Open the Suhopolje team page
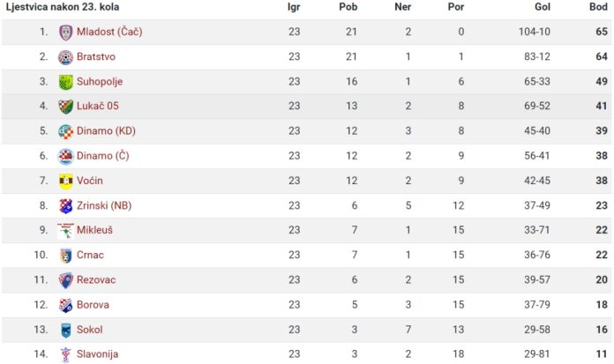This screenshot has height=364, width=614. [100, 82]
